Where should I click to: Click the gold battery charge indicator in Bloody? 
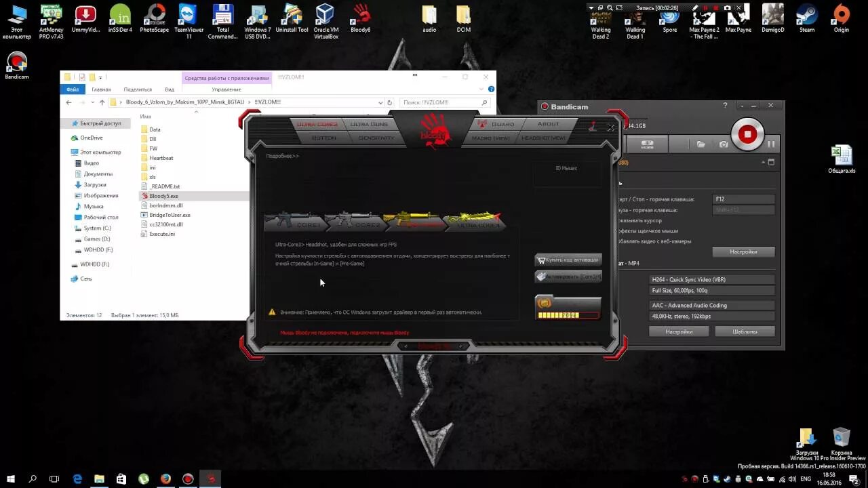[x=568, y=307]
